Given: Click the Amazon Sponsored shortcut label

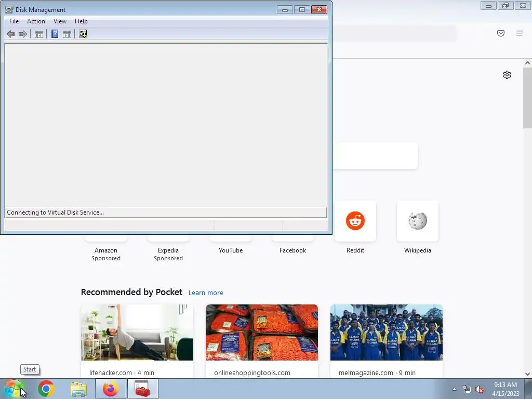Looking at the screenshot, I should (x=106, y=254).
